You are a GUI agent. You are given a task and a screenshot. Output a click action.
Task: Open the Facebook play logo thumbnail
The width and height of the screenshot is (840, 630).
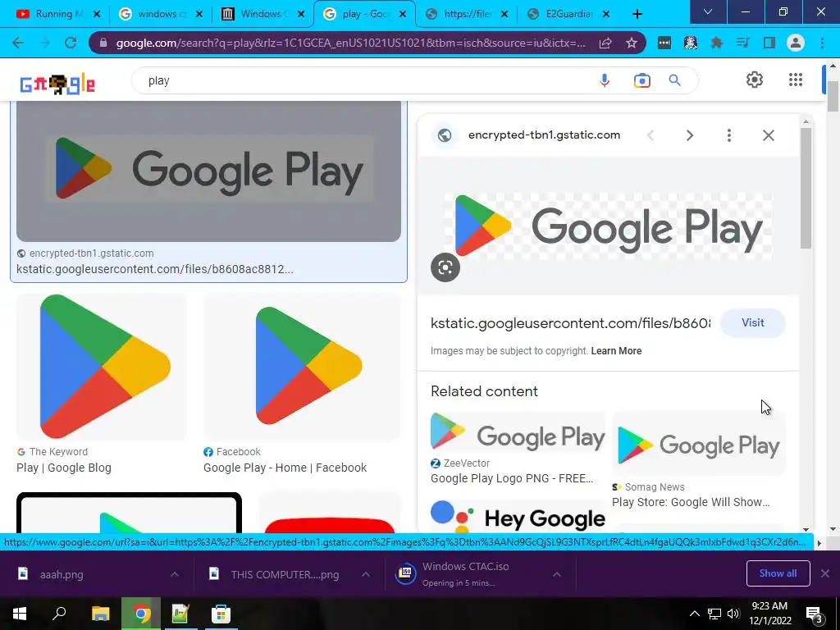(x=302, y=367)
